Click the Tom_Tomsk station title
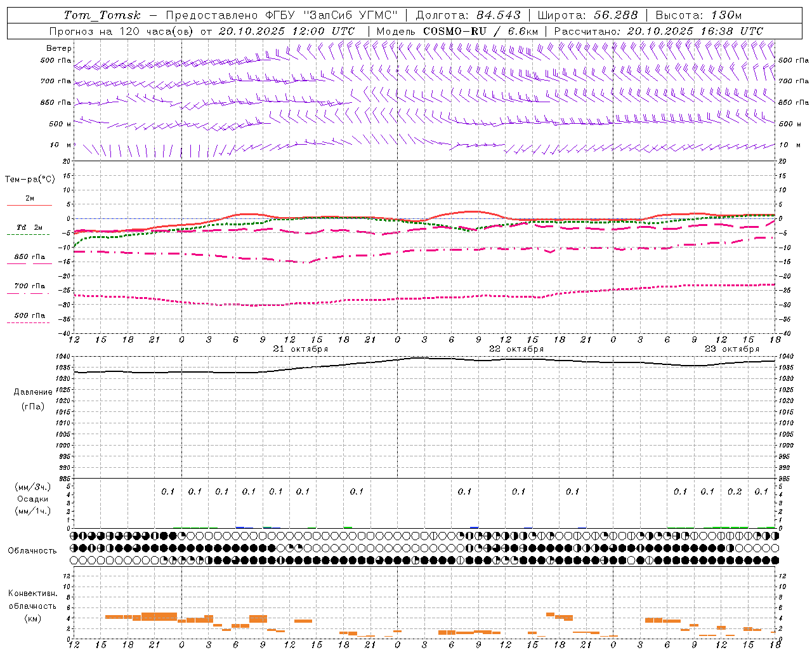Viewport: 812px width, 650px height. point(102,15)
